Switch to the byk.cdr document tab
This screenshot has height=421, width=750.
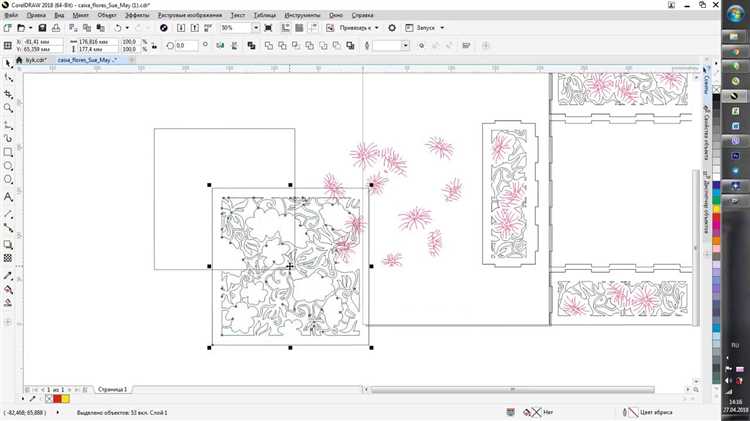click(36, 60)
